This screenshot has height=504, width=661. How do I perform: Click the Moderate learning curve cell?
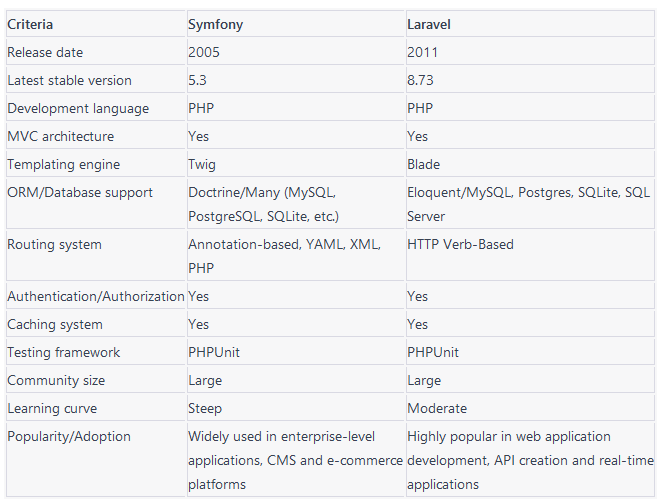coord(530,408)
